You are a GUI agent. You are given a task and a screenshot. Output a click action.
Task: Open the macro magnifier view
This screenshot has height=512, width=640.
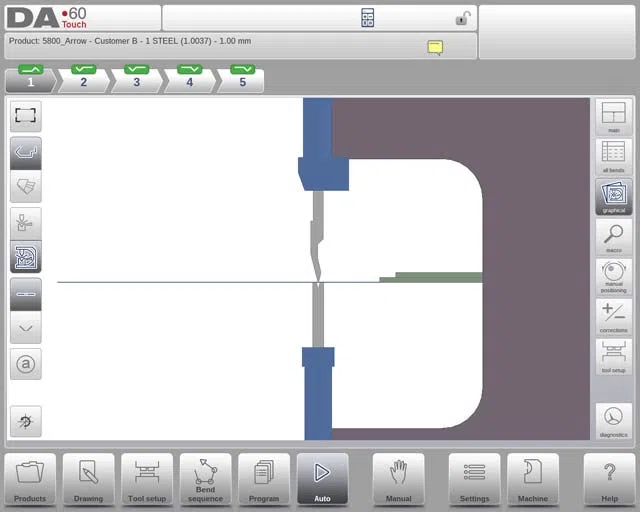(613, 237)
